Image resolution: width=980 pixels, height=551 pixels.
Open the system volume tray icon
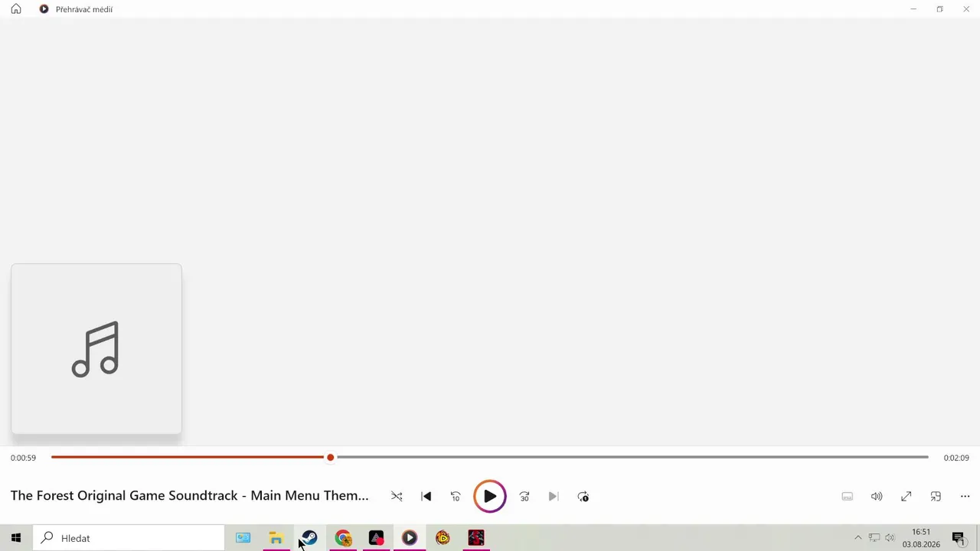[x=890, y=538]
